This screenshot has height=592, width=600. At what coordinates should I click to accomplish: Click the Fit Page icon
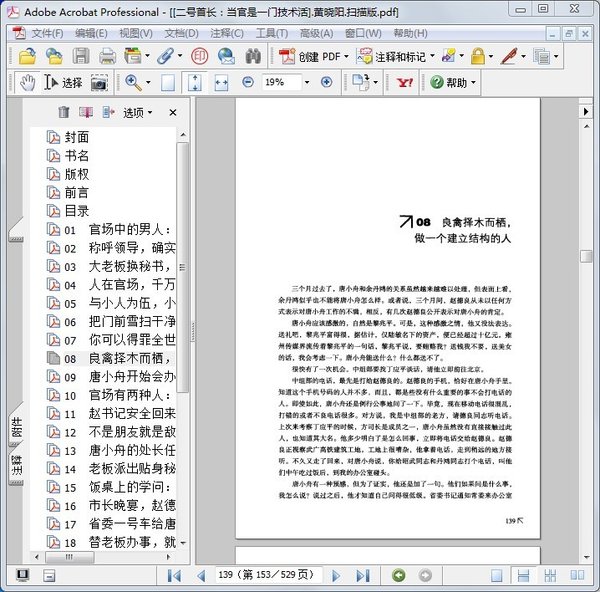tap(195, 82)
